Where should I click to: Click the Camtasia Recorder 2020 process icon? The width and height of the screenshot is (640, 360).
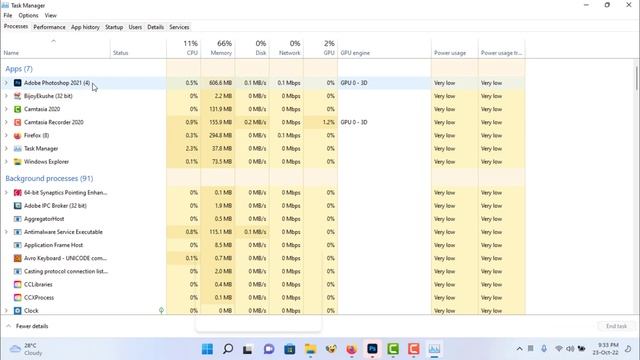[x=18, y=122]
